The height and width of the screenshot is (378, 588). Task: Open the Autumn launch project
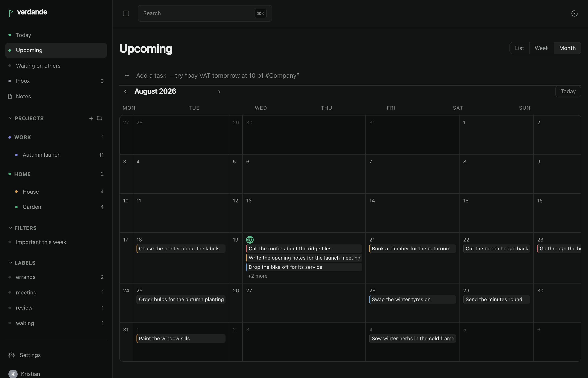click(x=56, y=155)
